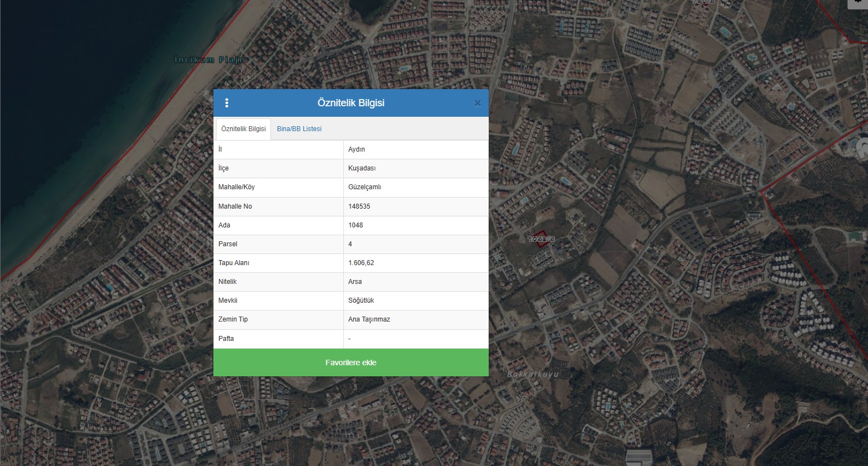Screen dimensions: 868x466
Task: Close the Öznitelik Bilgisi dialog
Action: (478, 103)
